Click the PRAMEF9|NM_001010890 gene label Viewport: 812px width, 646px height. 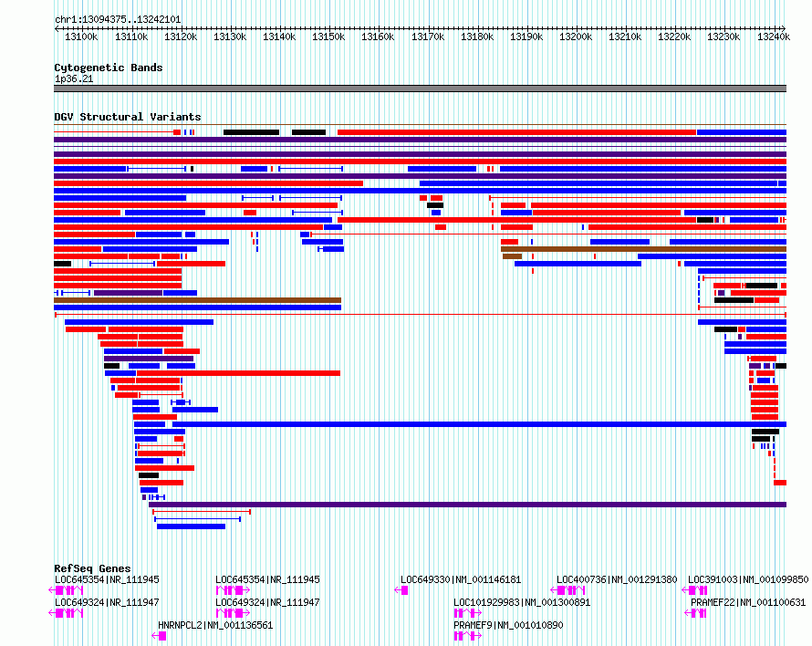[x=508, y=625]
